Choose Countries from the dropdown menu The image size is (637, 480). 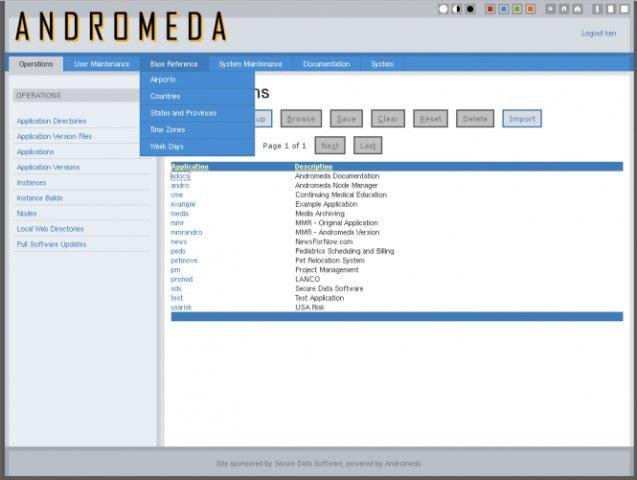197,96
